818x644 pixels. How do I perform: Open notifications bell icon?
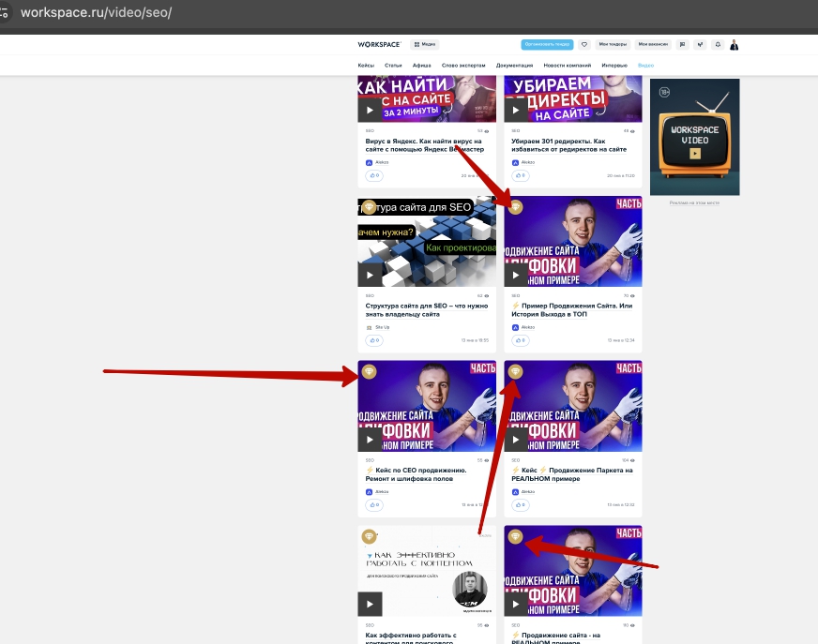click(718, 44)
